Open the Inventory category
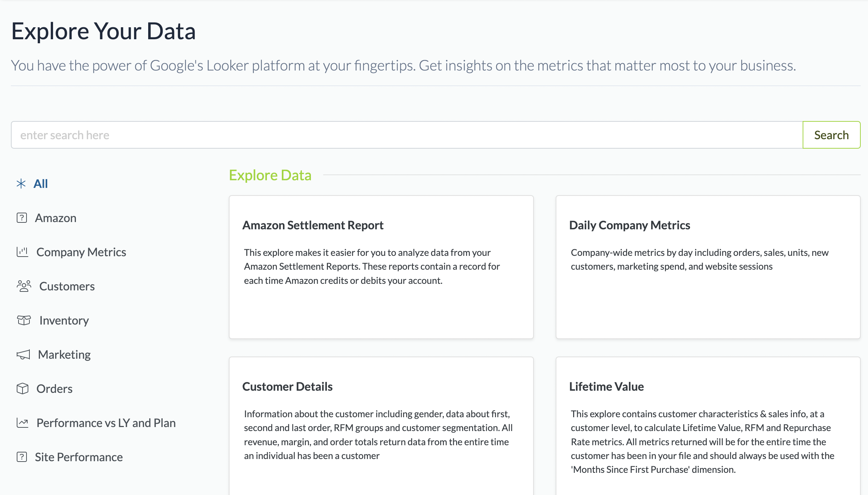The image size is (868, 495). (x=64, y=321)
